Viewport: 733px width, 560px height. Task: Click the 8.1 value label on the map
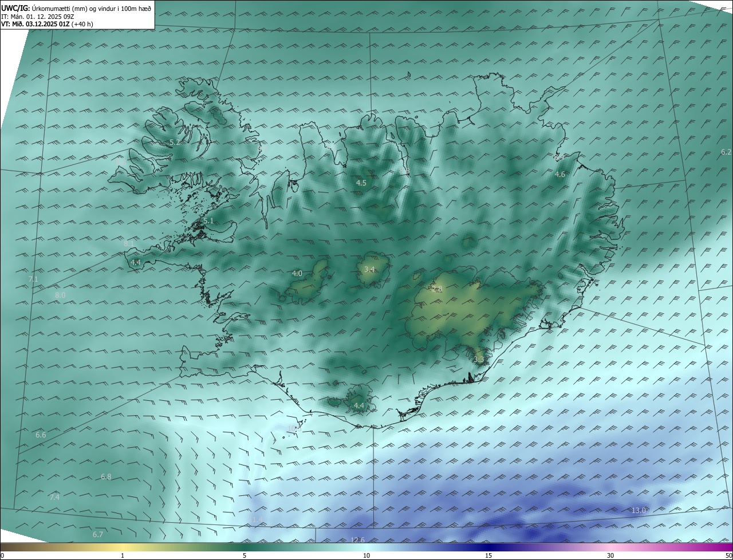(129, 243)
